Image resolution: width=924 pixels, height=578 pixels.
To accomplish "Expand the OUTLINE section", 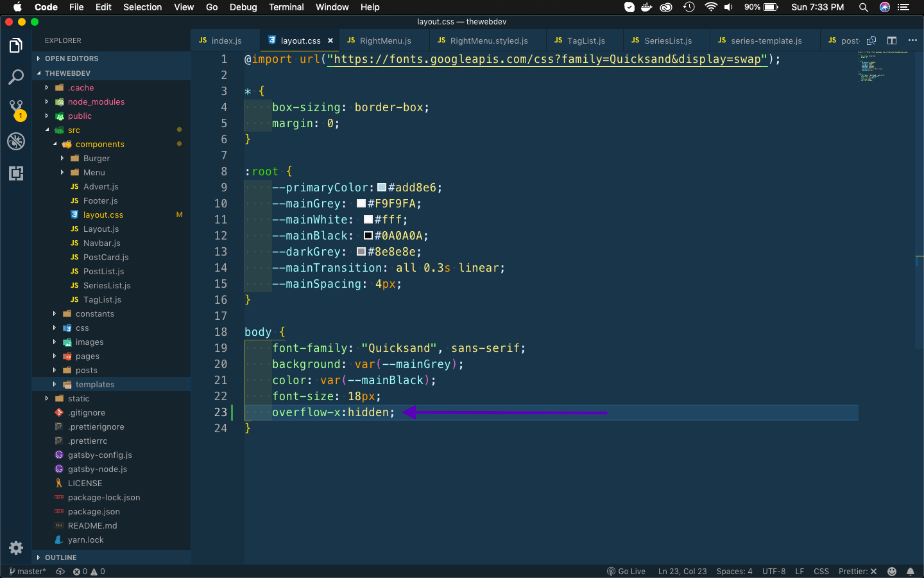I will 111,557.
